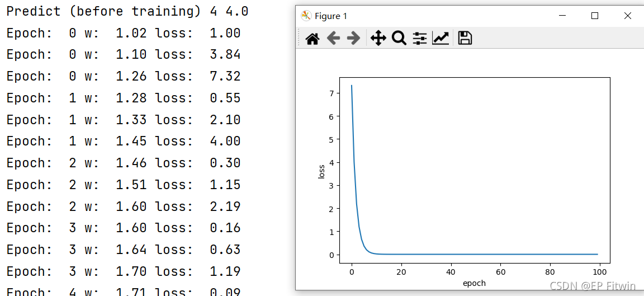The height and width of the screenshot is (296, 644).
Task: Click the console line with loss 7.32
Action: click(x=124, y=76)
